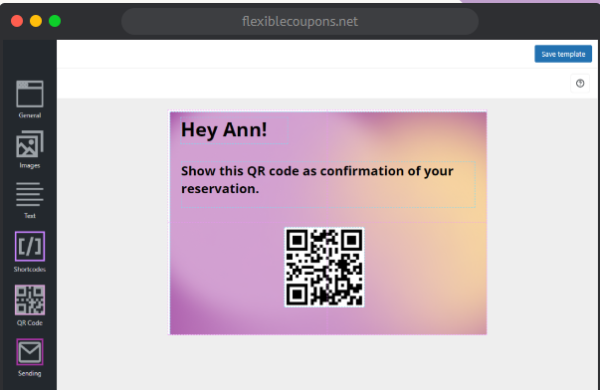This screenshot has width=600, height=390.
Task: Select the "Hey Ann!" heading text box
Action: coord(234,130)
